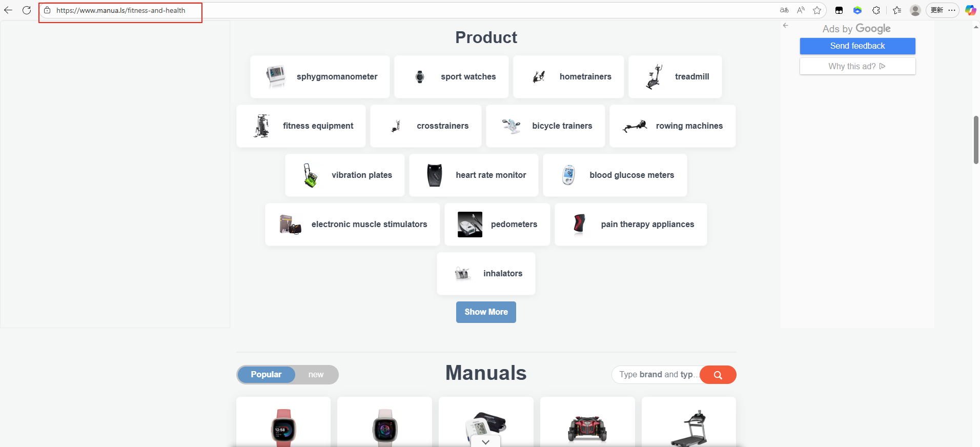
Task: Click the orange search magnifier button
Action: [x=718, y=375]
